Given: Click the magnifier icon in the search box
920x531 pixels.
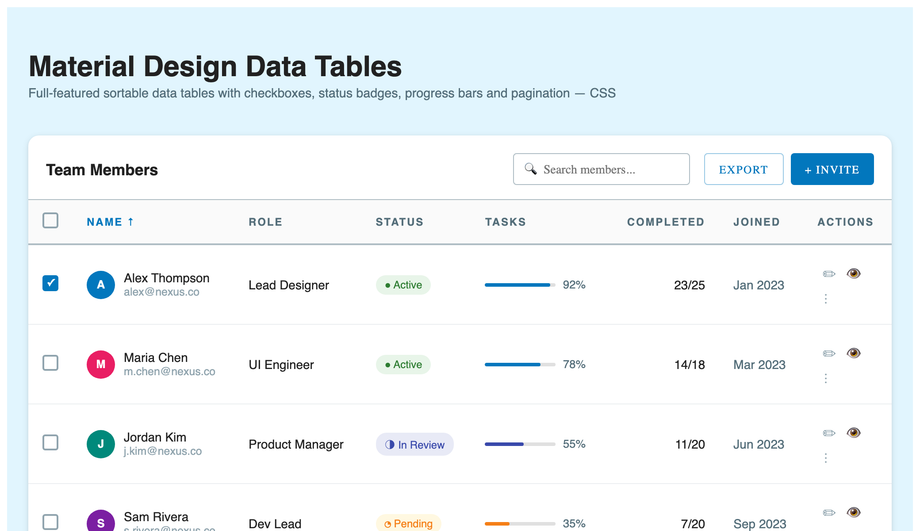Looking at the screenshot, I should (530, 169).
